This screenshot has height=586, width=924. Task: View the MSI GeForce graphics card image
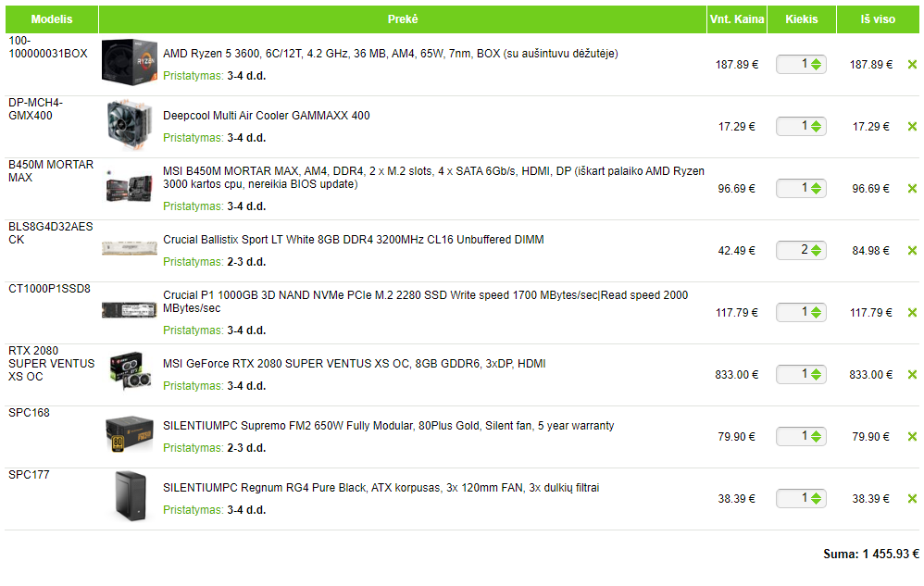131,371
